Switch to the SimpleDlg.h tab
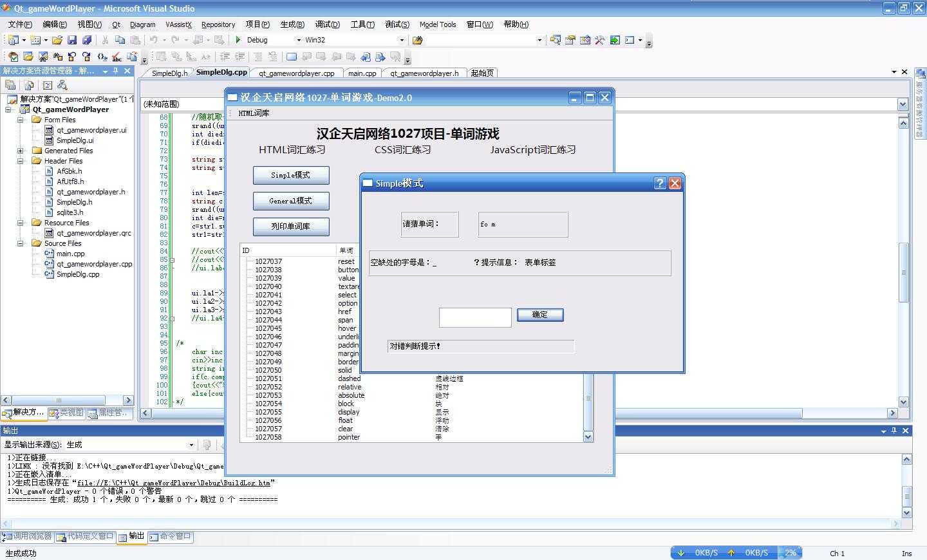 point(169,73)
